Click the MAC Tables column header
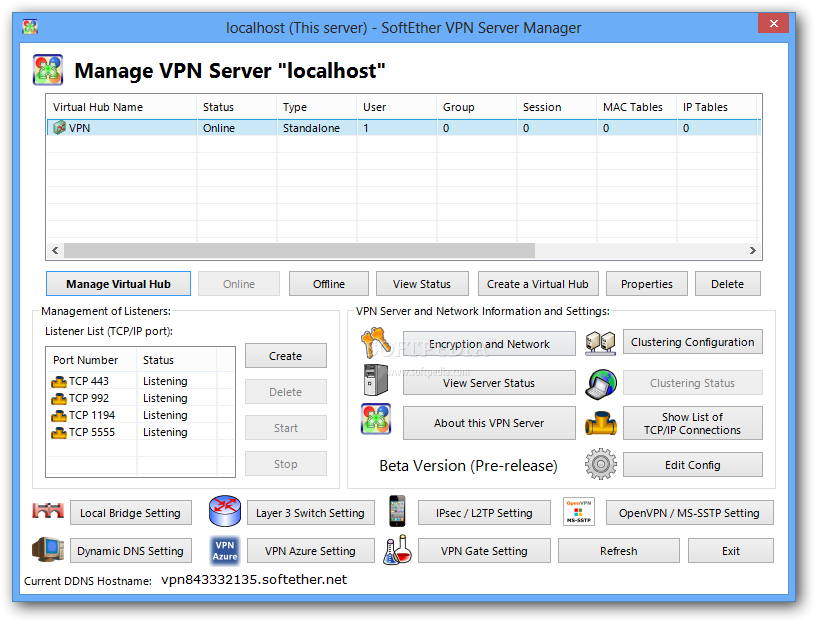Screen dimensions: 816x622 [x=637, y=107]
